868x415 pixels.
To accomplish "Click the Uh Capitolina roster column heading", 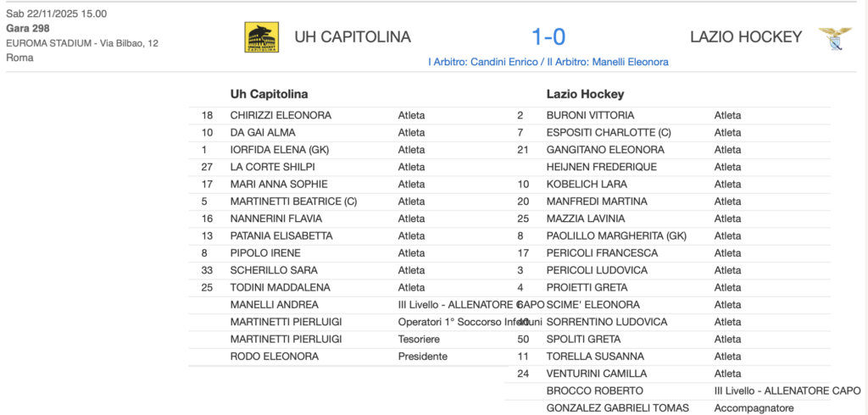I will click(269, 94).
